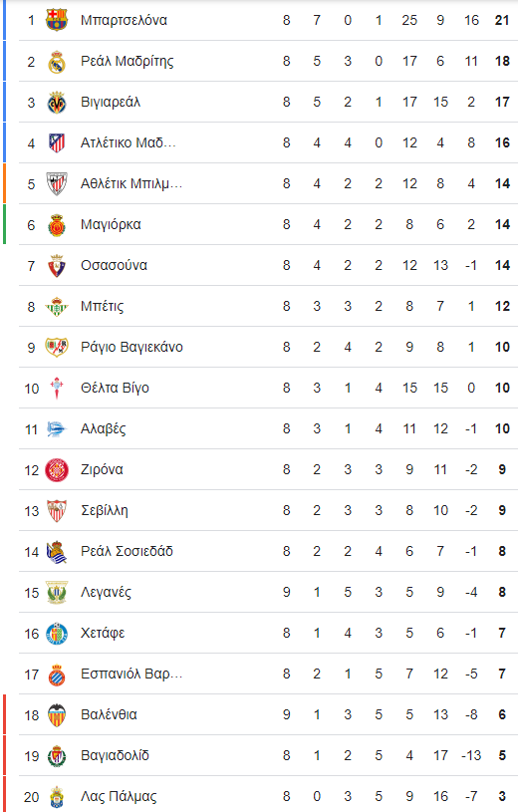The height and width of the screenshot is (812, 518).
Task: Click Barcelona's 21 points value
Action: pyautogui.click(x=502, y=20)
